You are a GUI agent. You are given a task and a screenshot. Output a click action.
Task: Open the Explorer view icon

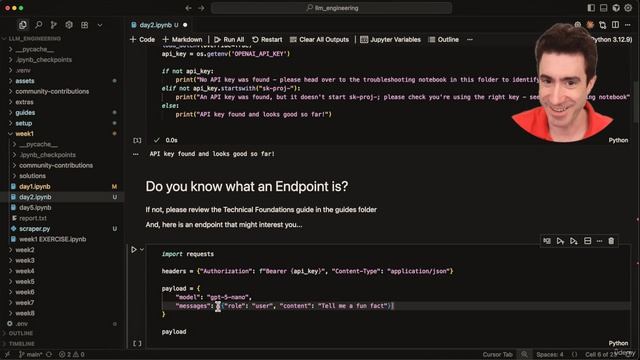[23, 25]
